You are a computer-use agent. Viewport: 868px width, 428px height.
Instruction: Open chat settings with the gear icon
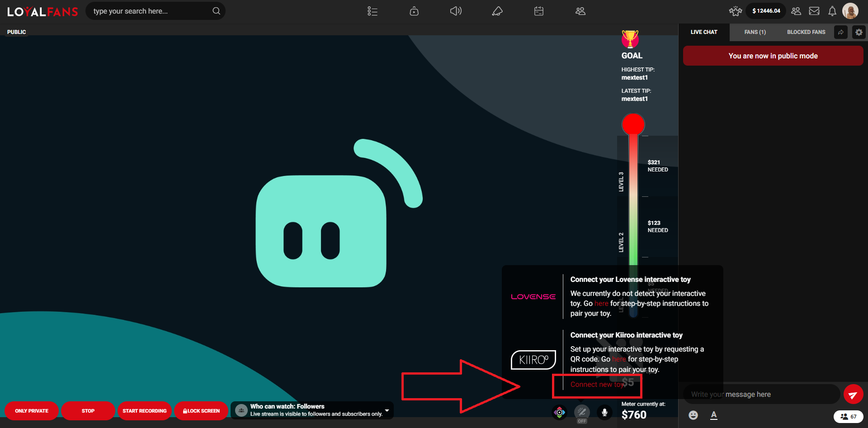(858, 32)
